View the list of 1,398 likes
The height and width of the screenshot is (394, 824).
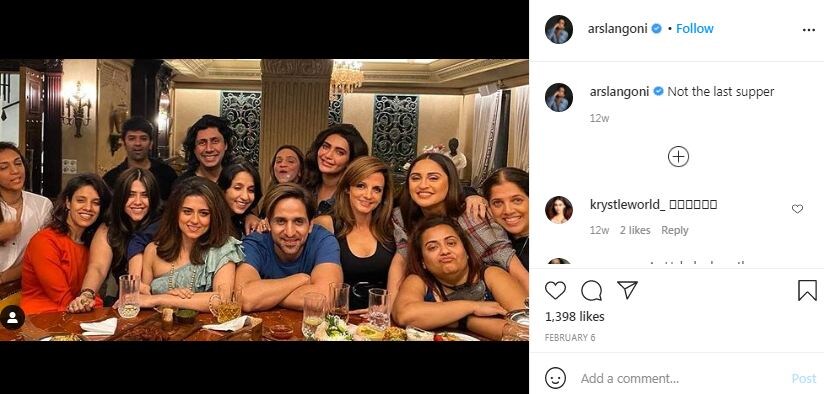click(574, 317)
